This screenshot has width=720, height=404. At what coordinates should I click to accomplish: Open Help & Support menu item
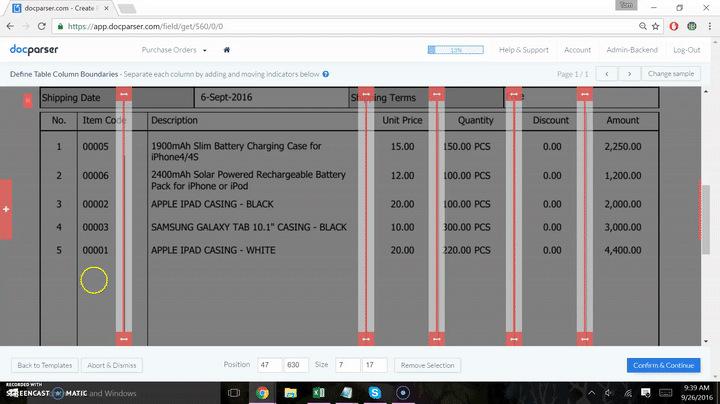524,50
